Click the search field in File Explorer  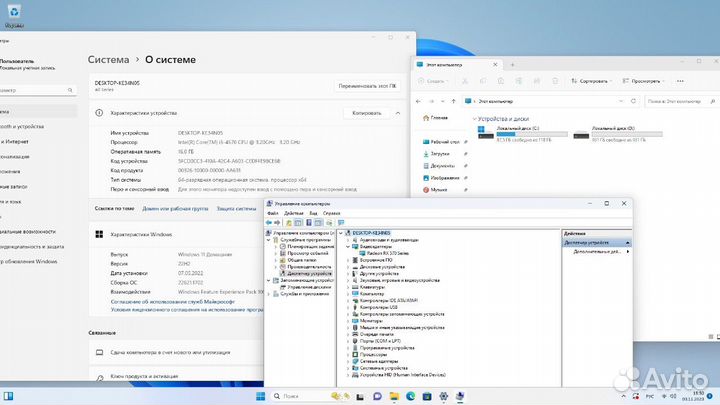pyautogui.click(x=690, y=101)
